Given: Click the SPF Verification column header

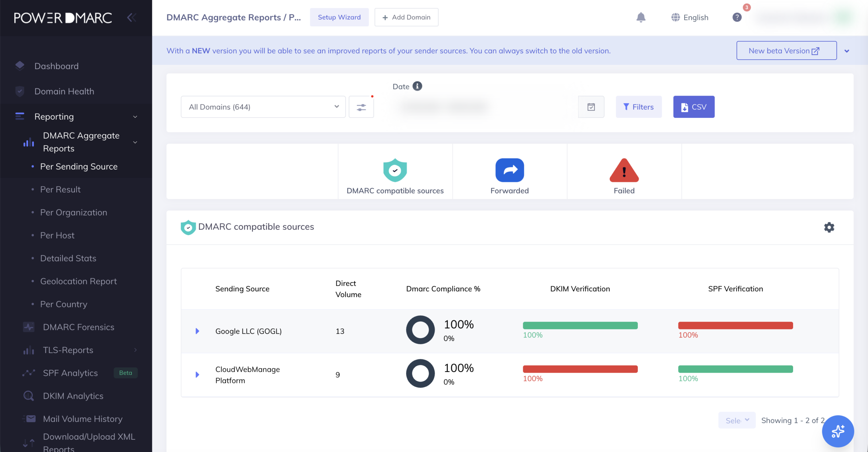Looking at the screenshot, I should coord(735,289).
